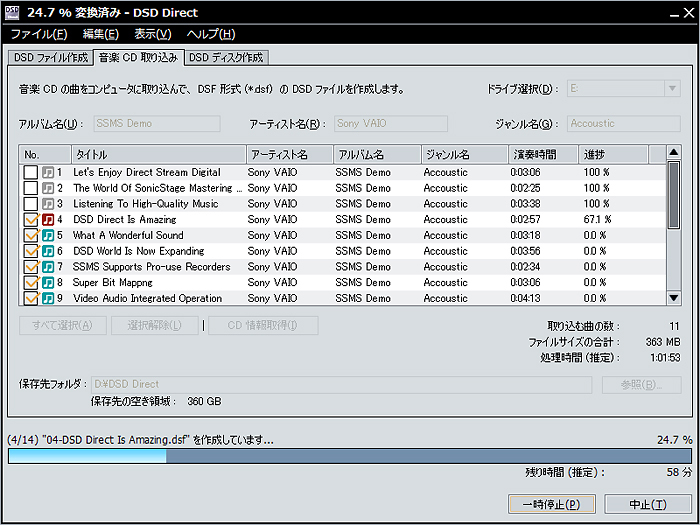Sort the list by タイトル column header

158,155
